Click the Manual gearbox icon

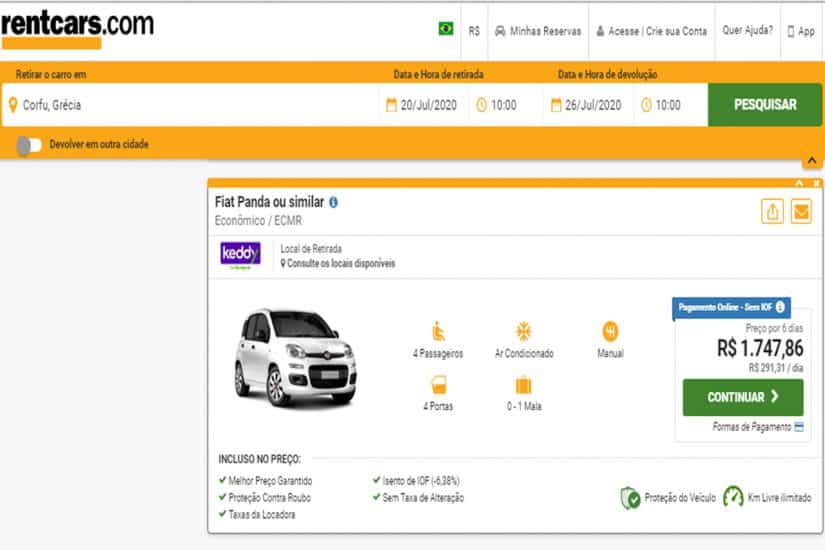(x=610, y=332)
